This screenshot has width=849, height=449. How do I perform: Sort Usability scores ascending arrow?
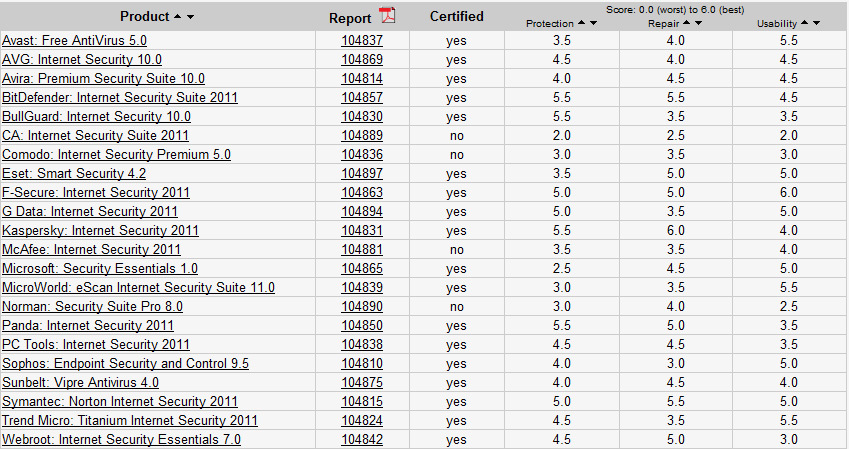pos(805,23)
